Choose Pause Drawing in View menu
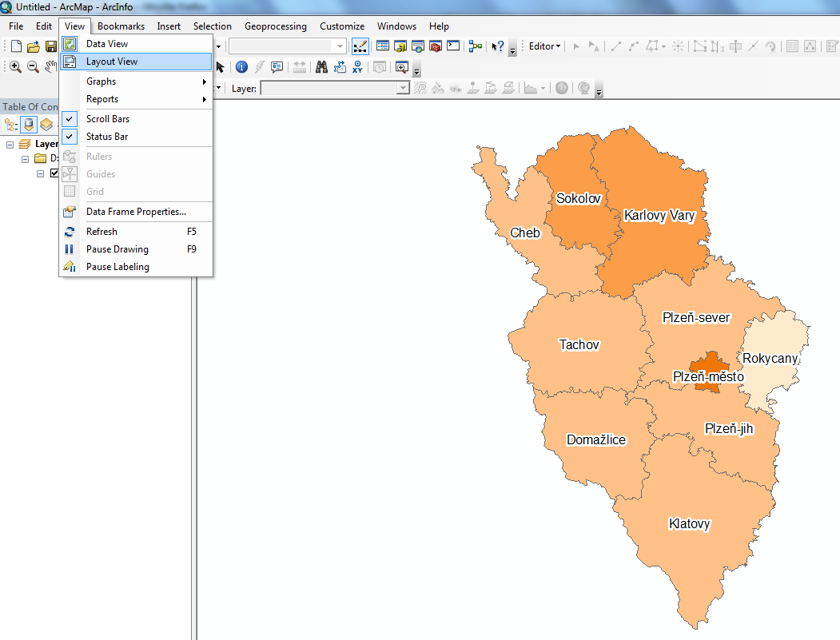Image resolution: width=840 pixels, height=640 pixels. (x=136, y=249)
